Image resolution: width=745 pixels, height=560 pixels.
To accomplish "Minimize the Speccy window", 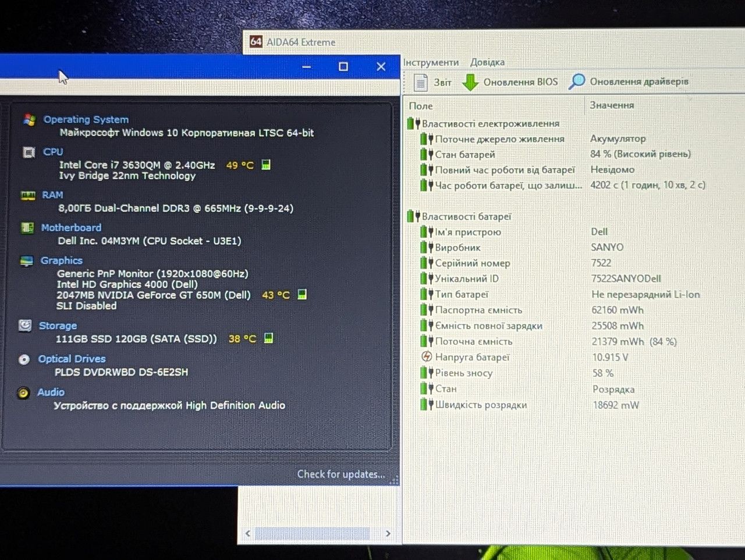I will point(307,67).
